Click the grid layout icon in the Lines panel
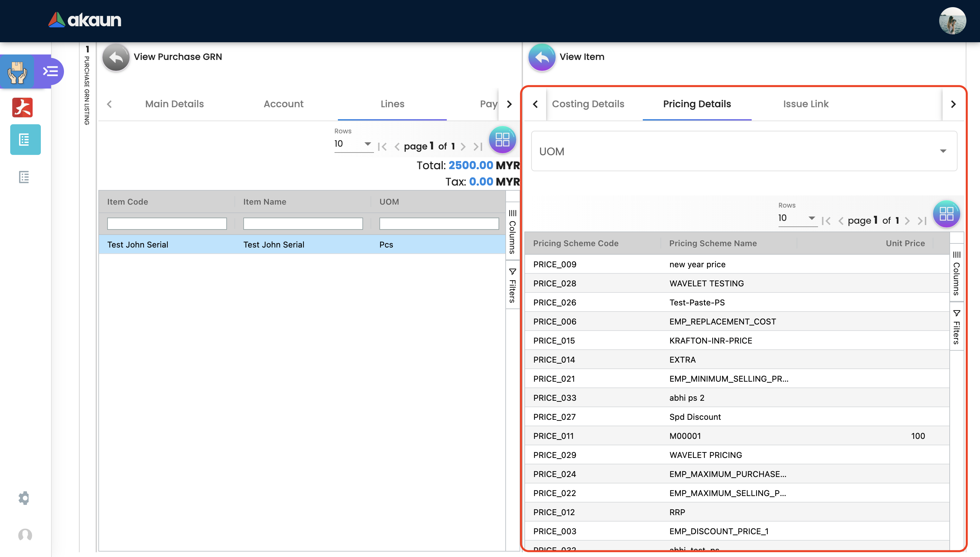Viewport: 980px width, 557px height. pos(502,140)
